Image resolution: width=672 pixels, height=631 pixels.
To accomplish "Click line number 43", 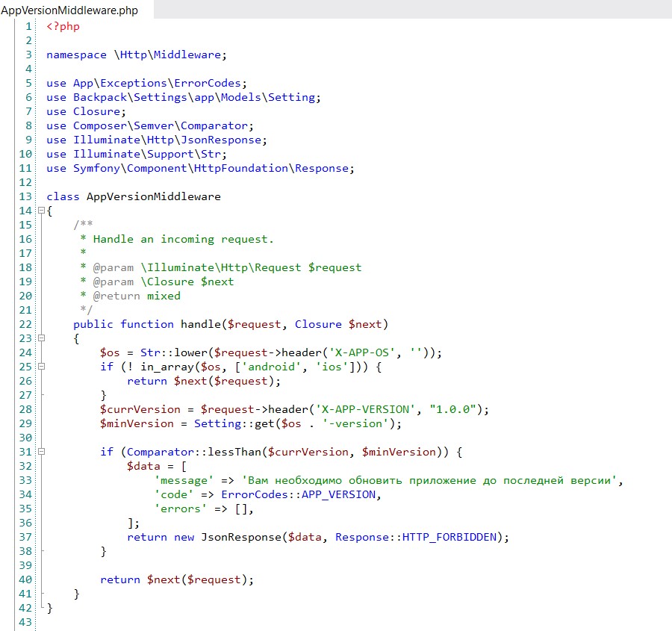I will tap(25, 622).
